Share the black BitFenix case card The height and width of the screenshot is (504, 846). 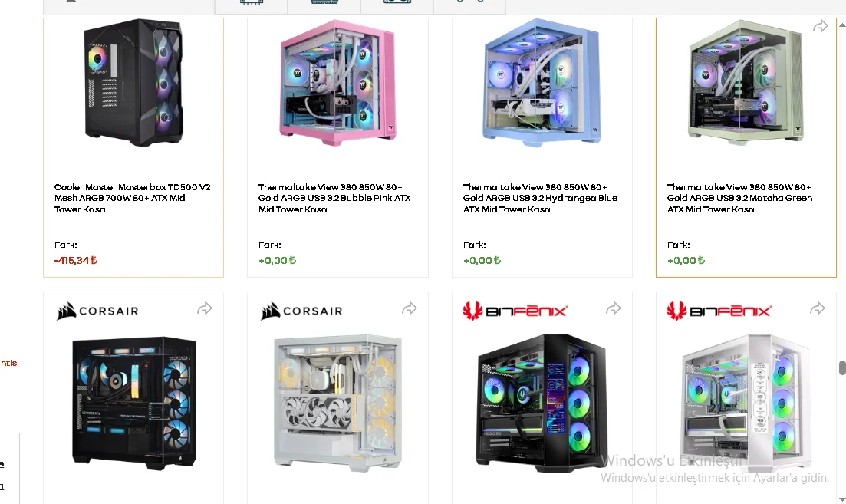[x=613, y=308]
